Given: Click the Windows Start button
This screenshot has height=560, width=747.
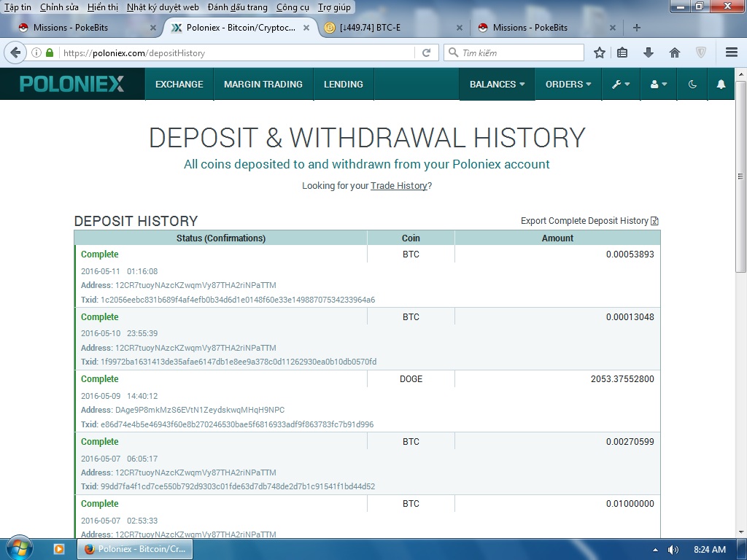Looking at the screenshot, I should click(19, 548).
